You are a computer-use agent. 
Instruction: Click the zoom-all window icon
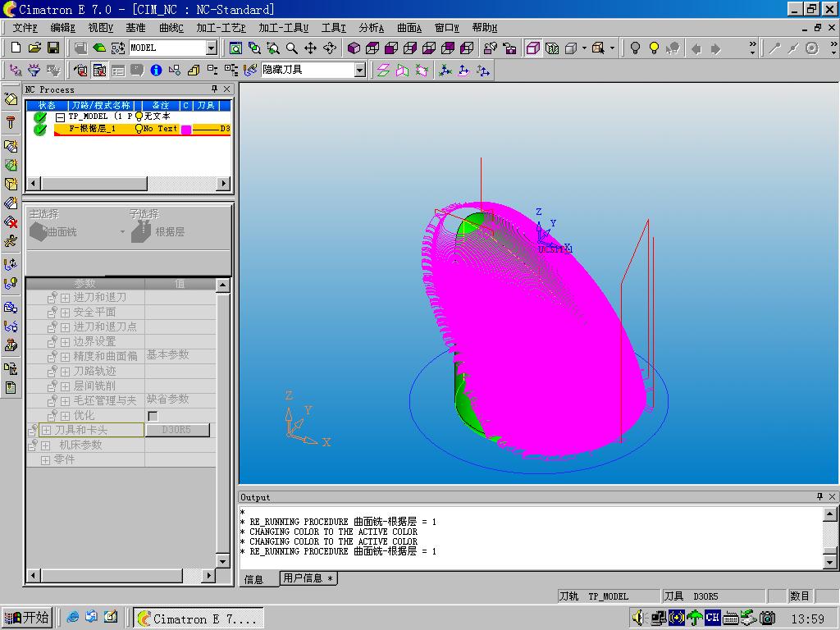coord(235,48)
